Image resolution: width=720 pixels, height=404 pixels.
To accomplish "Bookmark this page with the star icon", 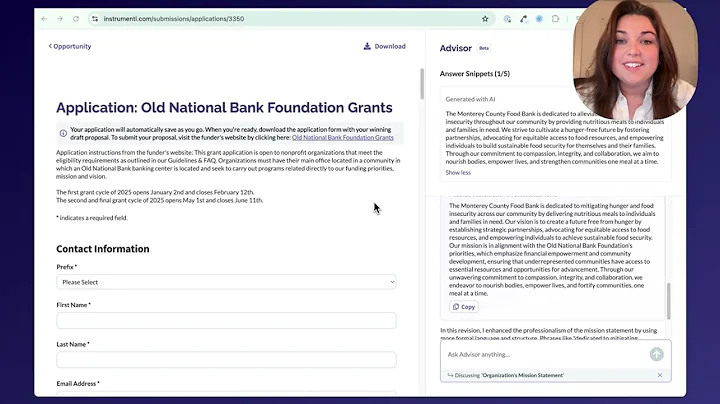I will tap(485, 19).
